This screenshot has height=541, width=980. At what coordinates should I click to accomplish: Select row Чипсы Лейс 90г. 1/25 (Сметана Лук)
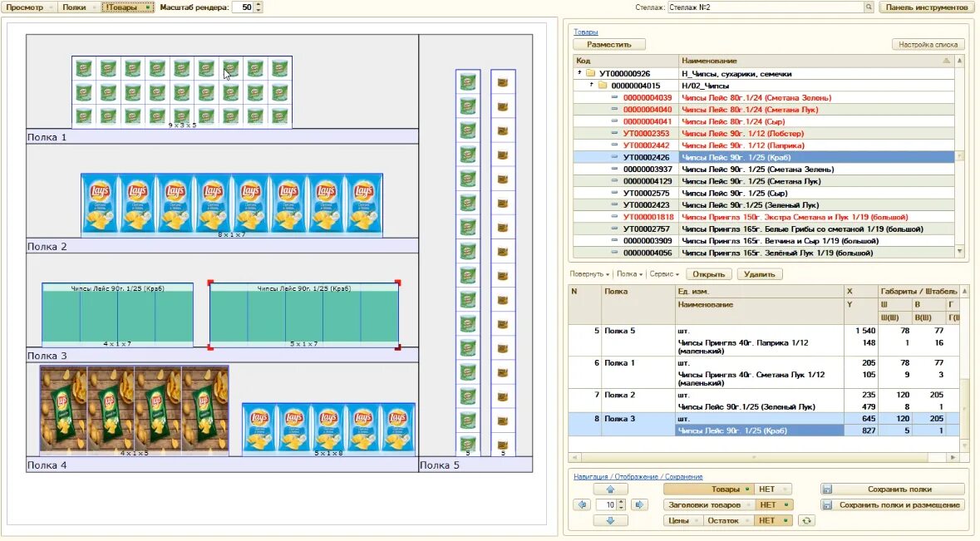coord(765,181)
